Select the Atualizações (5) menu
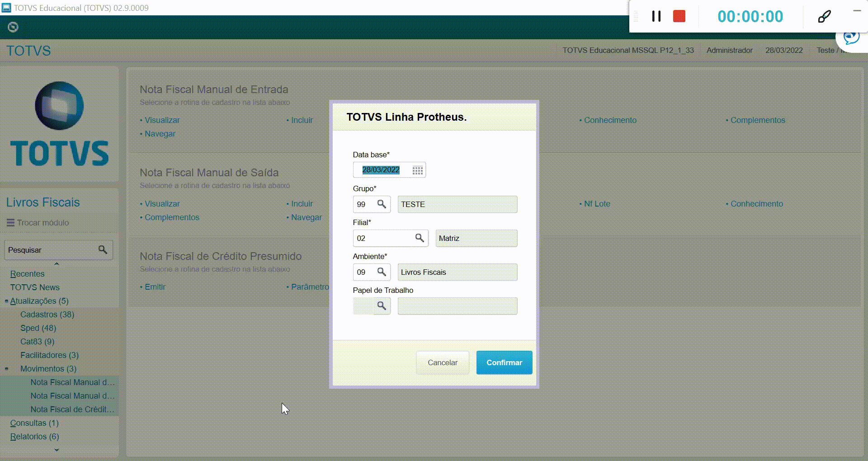The width and height of the screenshot is (868, 461). pyautogui.click(x=39, y=301)
